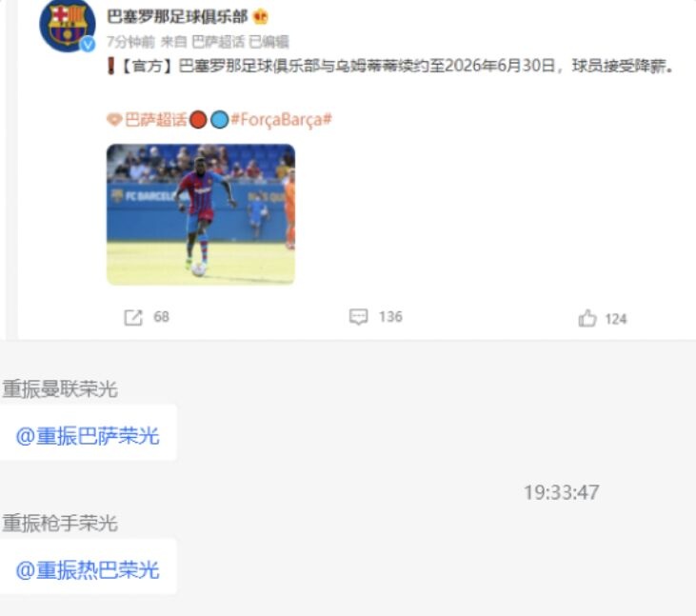Click the blue circle emoji in the post
The width and height of the screenshot is (696, 616).
tap(219, 120)
